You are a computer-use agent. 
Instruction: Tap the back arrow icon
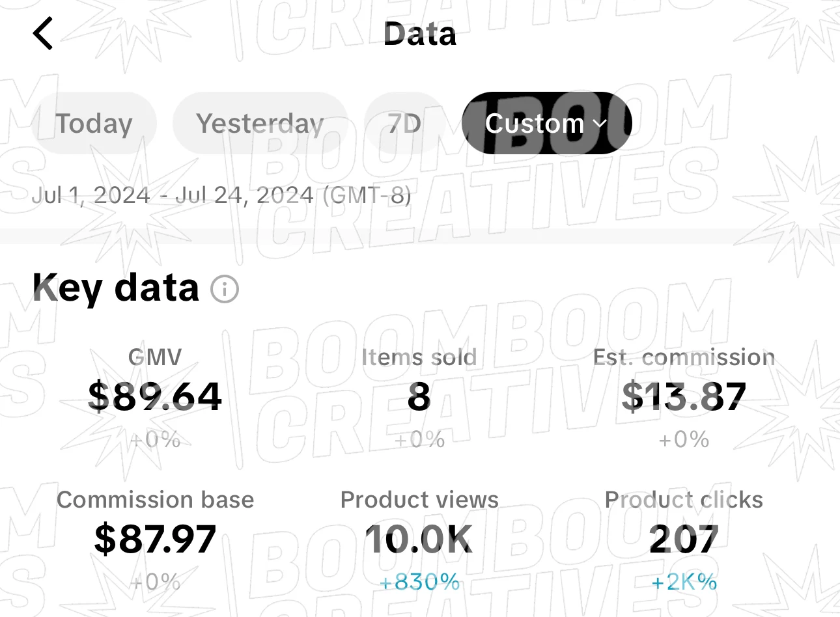point(43,33)
